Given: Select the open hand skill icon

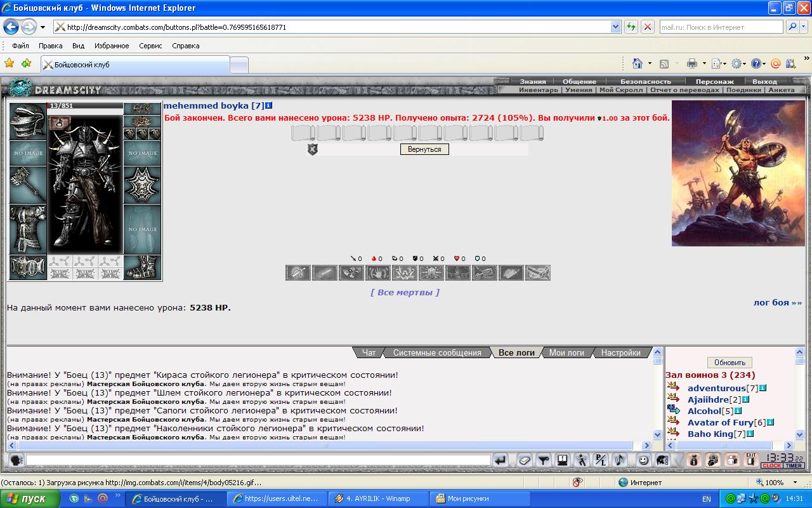Looking at the screenshot, I should pos(378,272).
